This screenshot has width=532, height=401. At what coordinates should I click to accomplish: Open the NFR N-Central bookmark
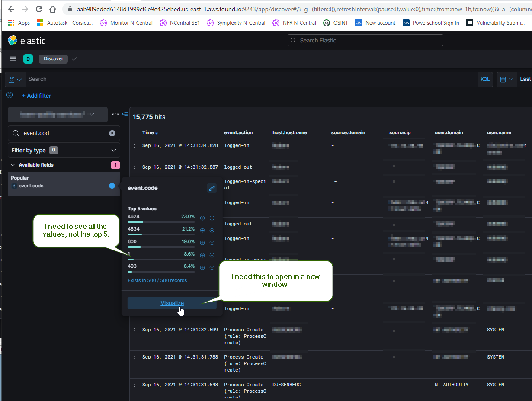294,23
